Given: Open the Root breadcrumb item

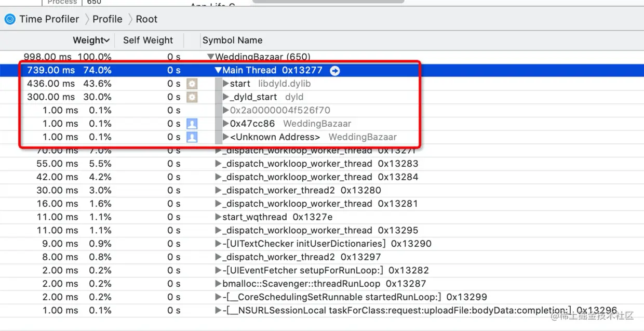Looking at the screenshot, I should coord(146,19).
